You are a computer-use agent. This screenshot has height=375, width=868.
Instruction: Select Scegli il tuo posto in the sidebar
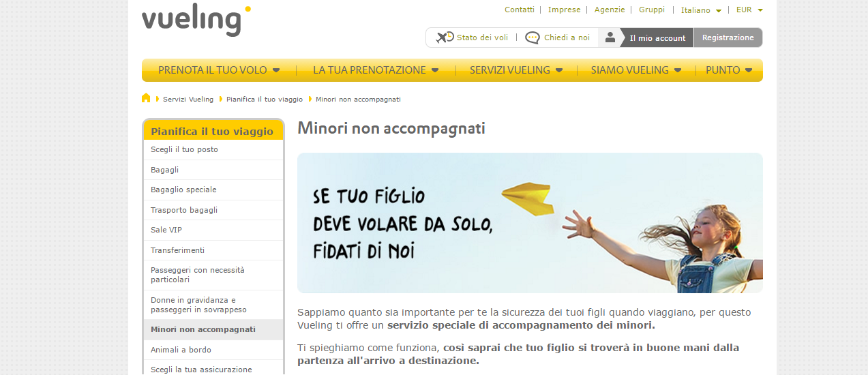(x=213, y=150)
